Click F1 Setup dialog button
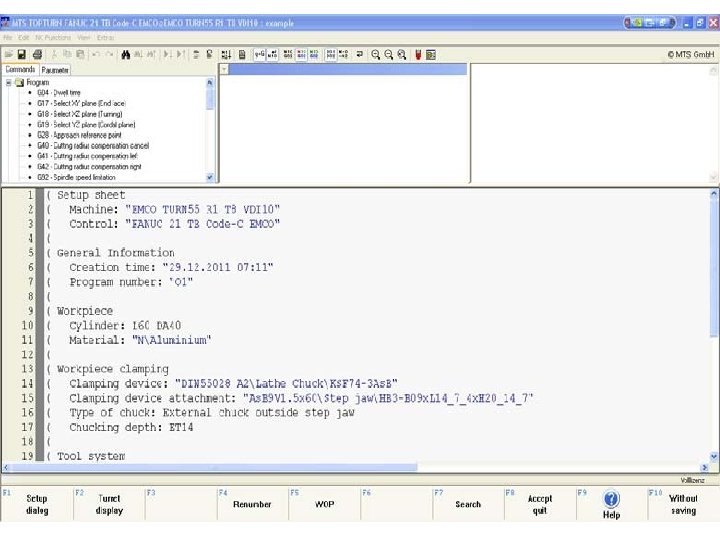Image resolution: width=720 pixels, height=540 pixels. (x=37, y=504)
